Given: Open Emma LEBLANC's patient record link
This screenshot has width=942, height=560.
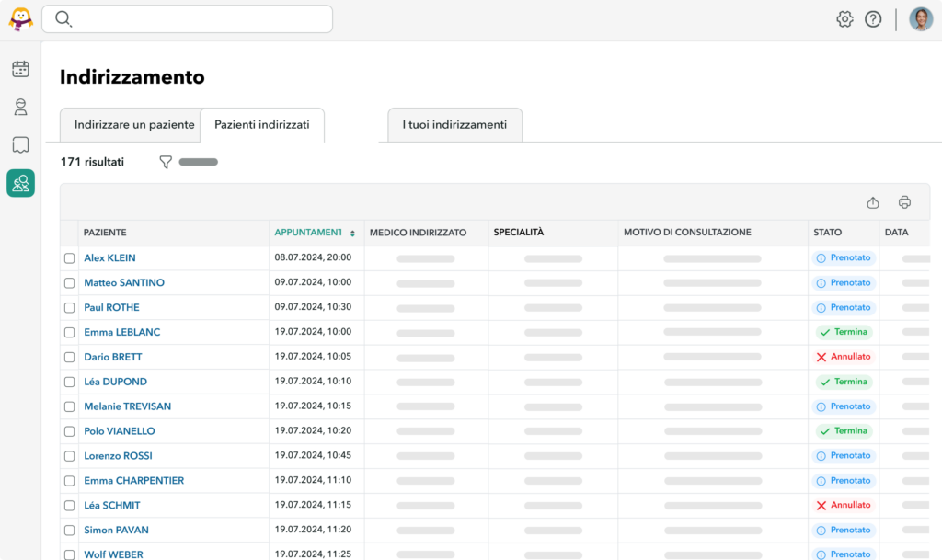Looking at the screenshot, I should tap(122, 332).
